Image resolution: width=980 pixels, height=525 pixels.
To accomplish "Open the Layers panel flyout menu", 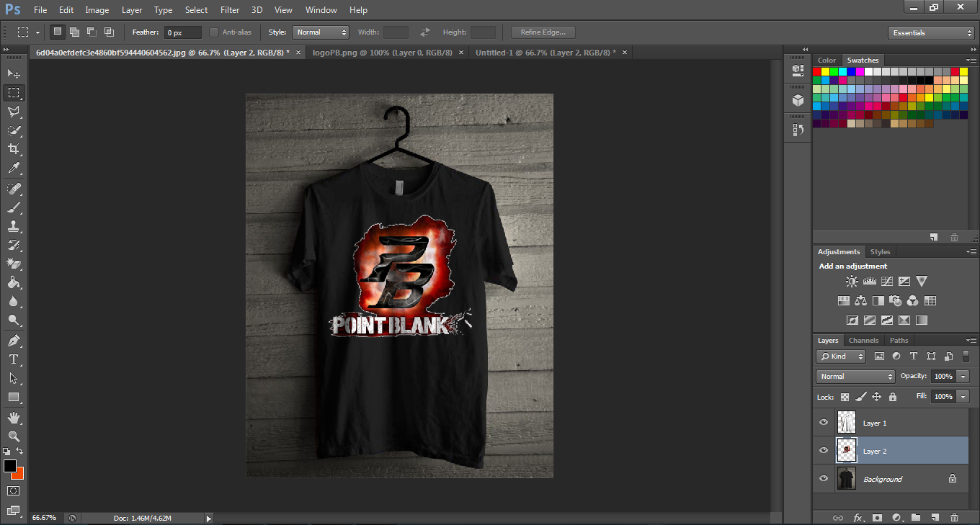I will point(970,341).
